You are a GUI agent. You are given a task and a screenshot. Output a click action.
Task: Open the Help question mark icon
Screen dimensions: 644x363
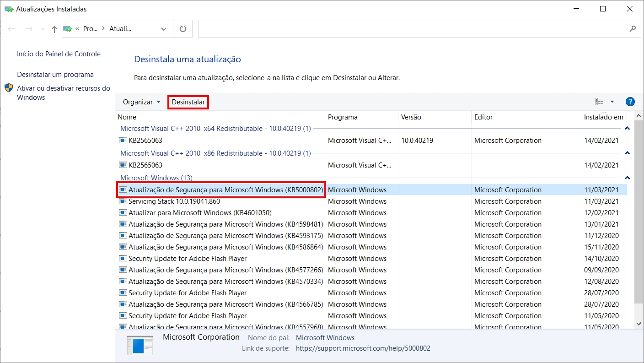pos(630,102)
